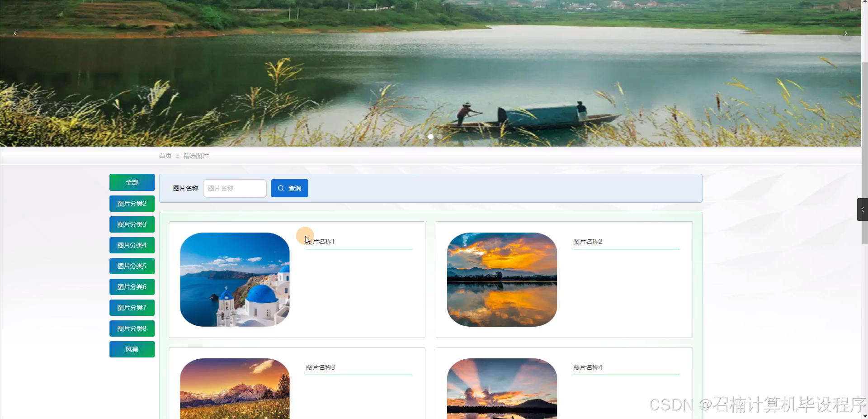Screen dimensions: 868x419
Task: Expand the dark side panel arrow tab
Action: tap(863, 209)
